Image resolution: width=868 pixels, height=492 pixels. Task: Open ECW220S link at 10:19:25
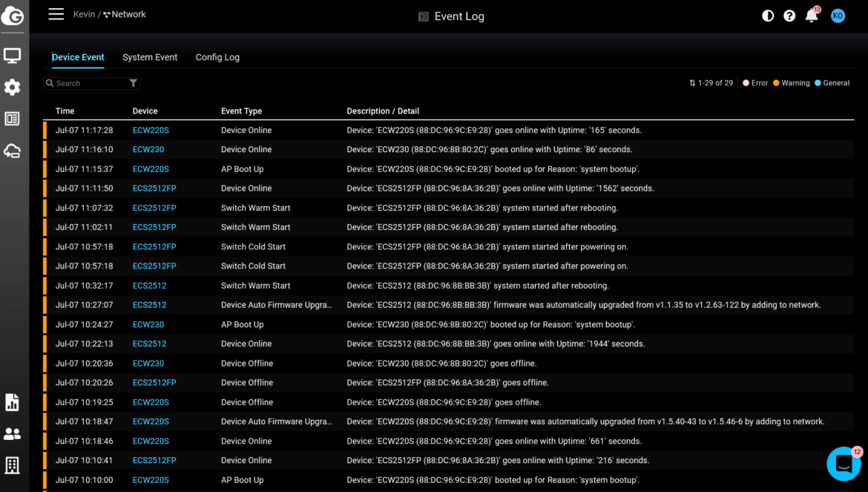click(x=151, y=402)
